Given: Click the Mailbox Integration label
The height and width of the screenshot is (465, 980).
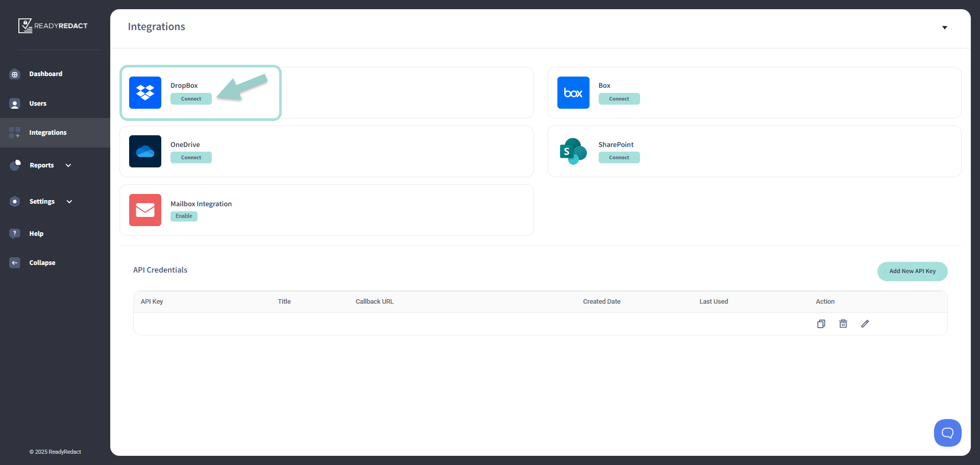Looking at the screenshot, I should [201, 204].
